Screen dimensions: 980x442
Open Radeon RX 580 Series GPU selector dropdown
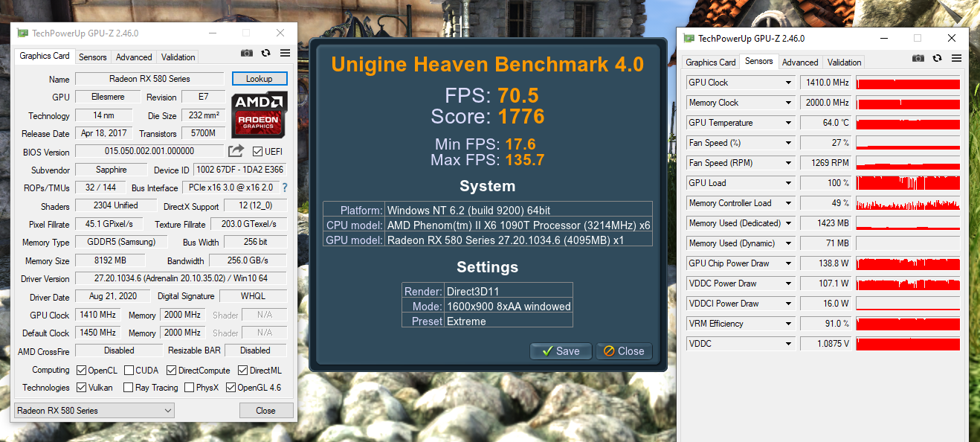(x=94, y=411)
